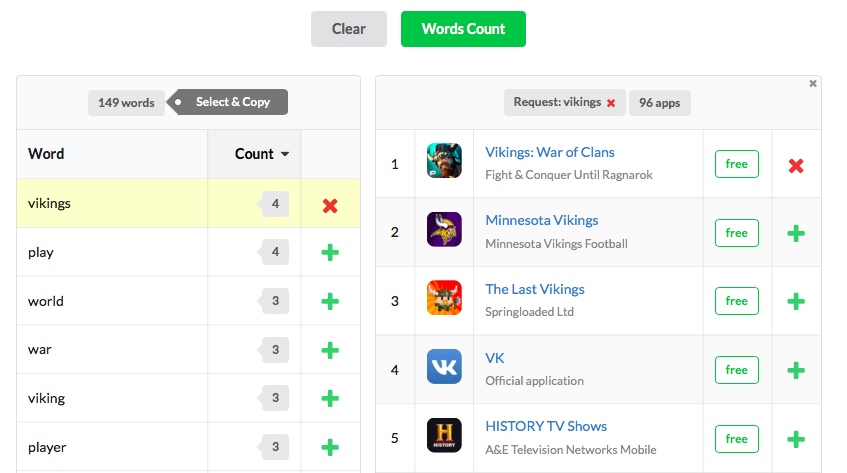Click the Word column header

(47, 154)
